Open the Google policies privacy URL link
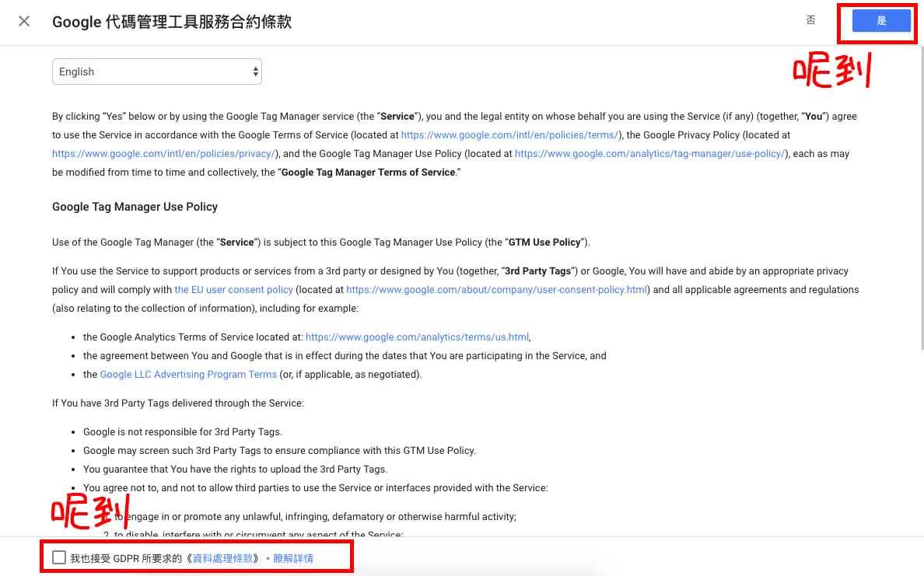This screenshot has width=924, height=576. (x=163, y=154)
